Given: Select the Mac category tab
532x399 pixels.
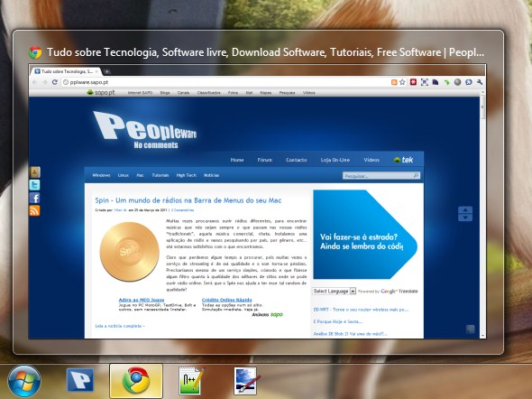Looking at the screenshot, I should click(140, 175).
